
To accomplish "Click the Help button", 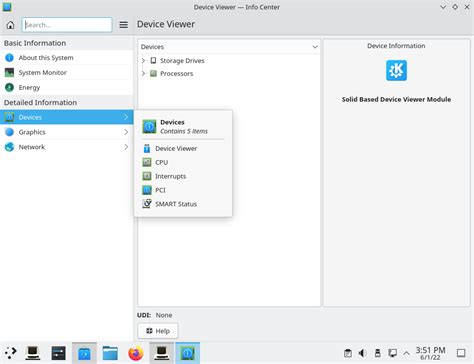I will coord(158,331).
